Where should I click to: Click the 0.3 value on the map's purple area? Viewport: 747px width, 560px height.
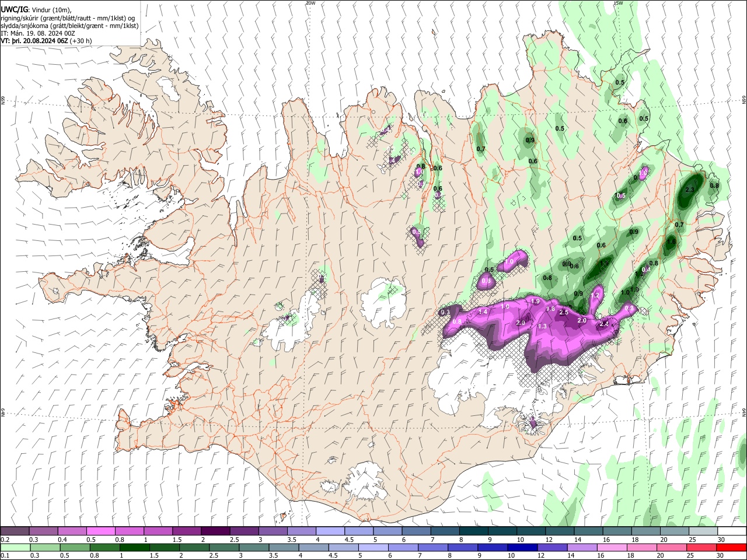(445, 313)
